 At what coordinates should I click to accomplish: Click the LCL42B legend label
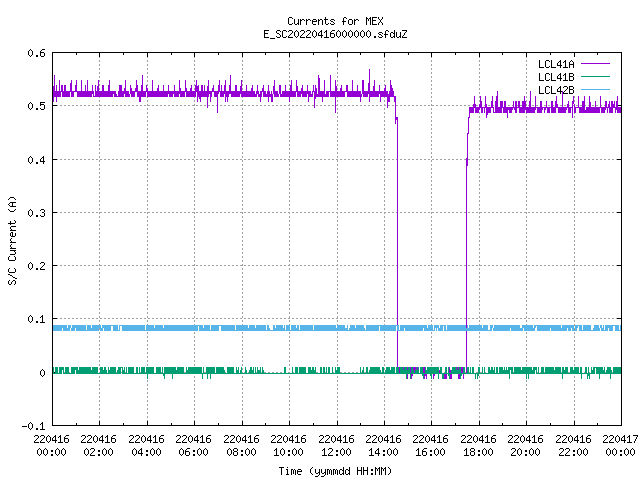click(556, 90)
